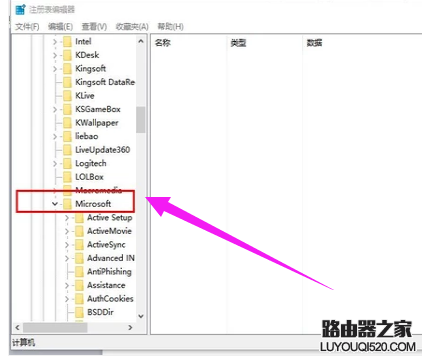Click the KDesk folder icon
Image resolution: width=422 pixels, height=360 pixels.
[x=67, y=55]
